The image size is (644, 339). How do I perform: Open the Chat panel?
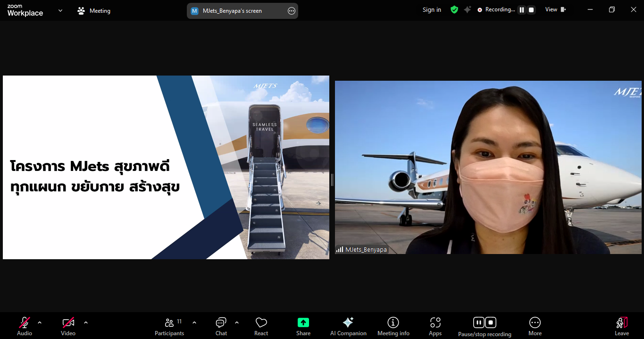coord(221,326)
